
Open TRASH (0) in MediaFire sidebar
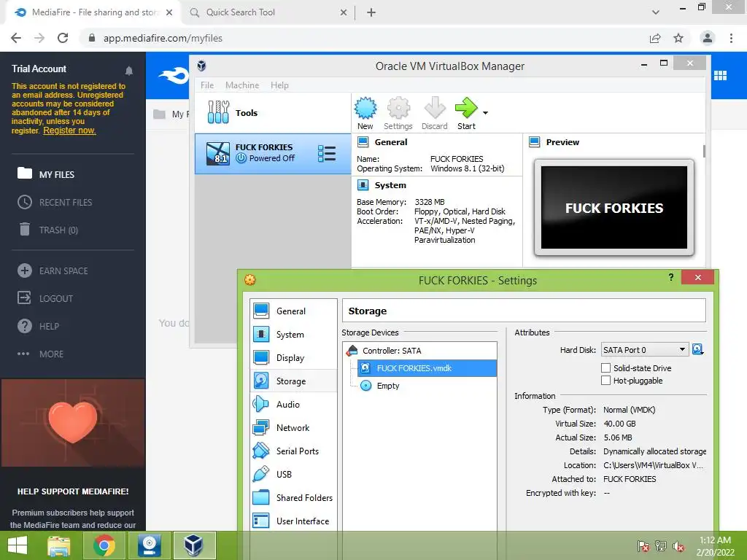[47, 230]
